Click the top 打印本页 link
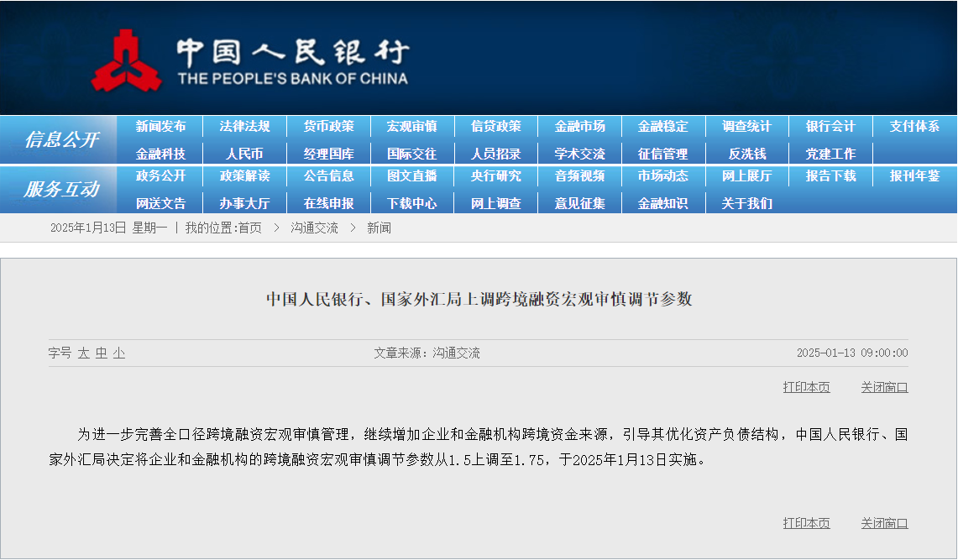This screenshot has height=560, width=958. click(x=806, y=387)
